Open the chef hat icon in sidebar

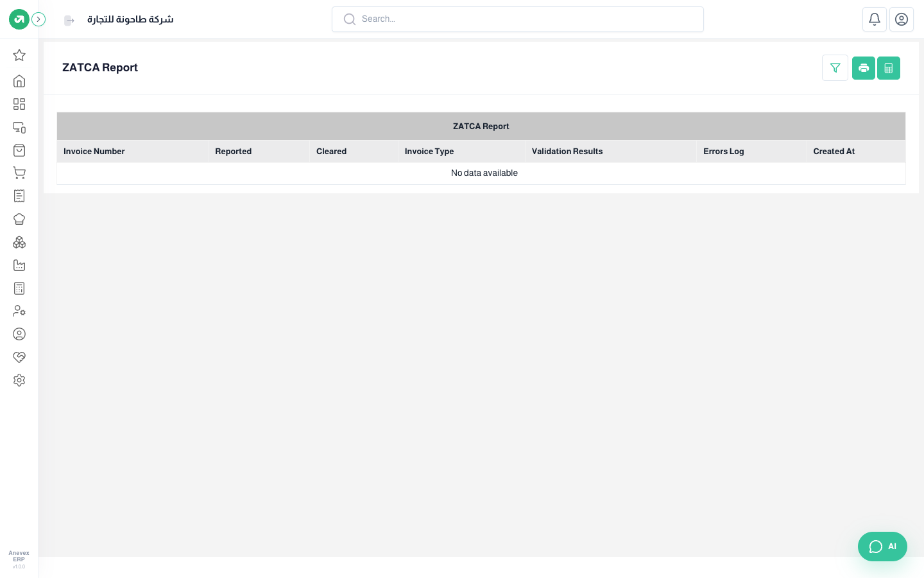click(19, 219)
